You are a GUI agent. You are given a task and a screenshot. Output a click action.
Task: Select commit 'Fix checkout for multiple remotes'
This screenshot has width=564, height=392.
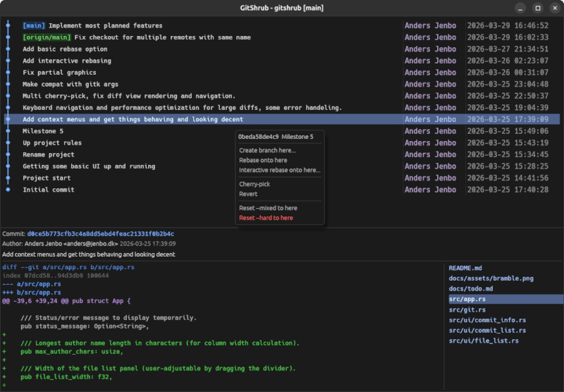coord(281,37)
